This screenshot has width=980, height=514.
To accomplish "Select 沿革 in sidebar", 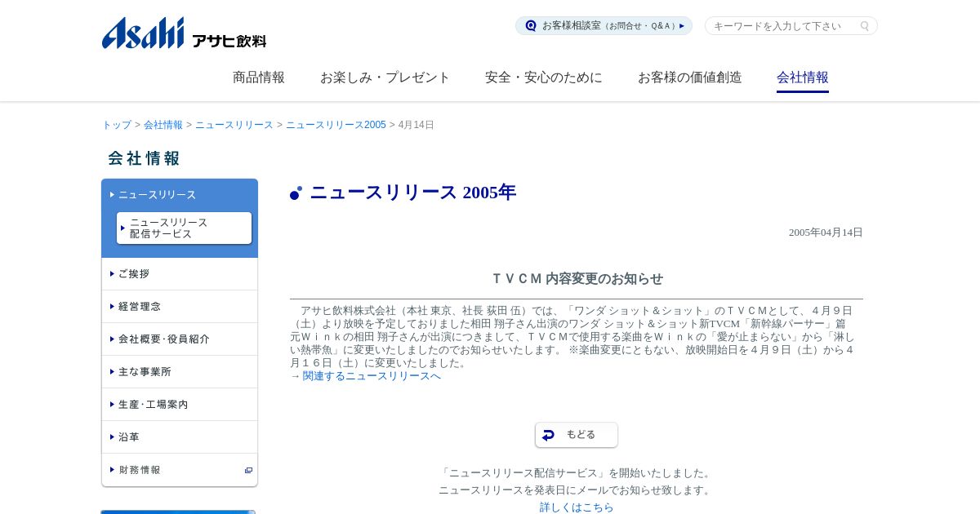I will pos(180,437).
